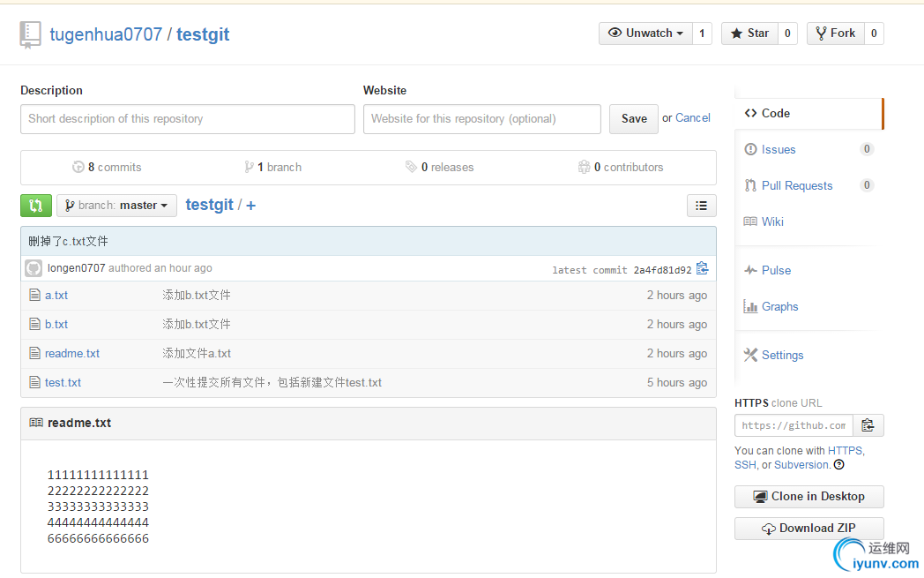Go to Pull Requests section
The image size is (924, 578).
796,185
